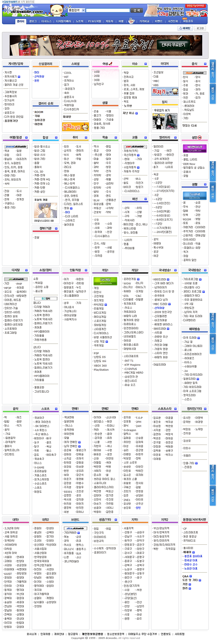Open the 오늘의 카툰 cartoon thumbnail
This screenshot has width=222, height=644.
pyautogui.click(x=45, y=210)
